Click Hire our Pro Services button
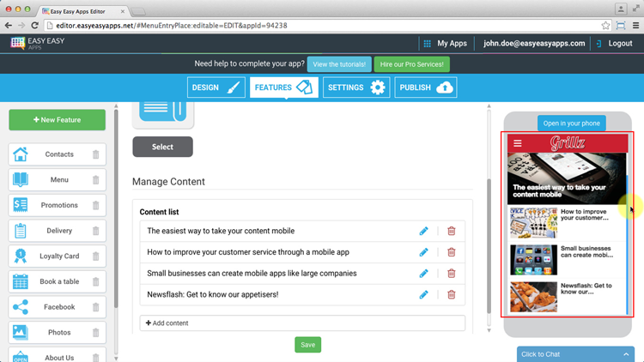Screen dimensions: 644x362 [x=411, y=64]
